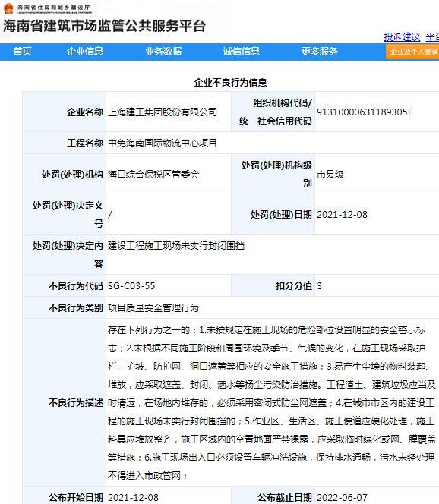Select category 项目质量安全管理行为
Screen dimensions: 439x504
(x=153, y=307)
